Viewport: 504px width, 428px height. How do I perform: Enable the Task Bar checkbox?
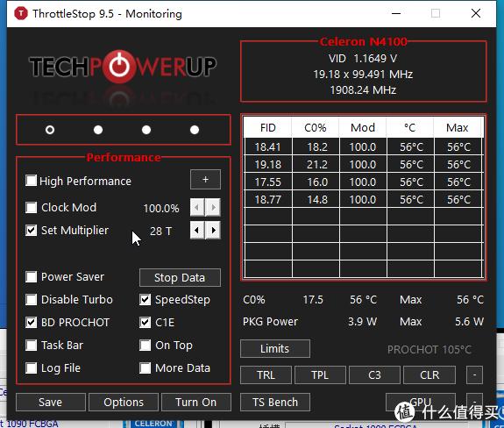(x=32, y=345)
